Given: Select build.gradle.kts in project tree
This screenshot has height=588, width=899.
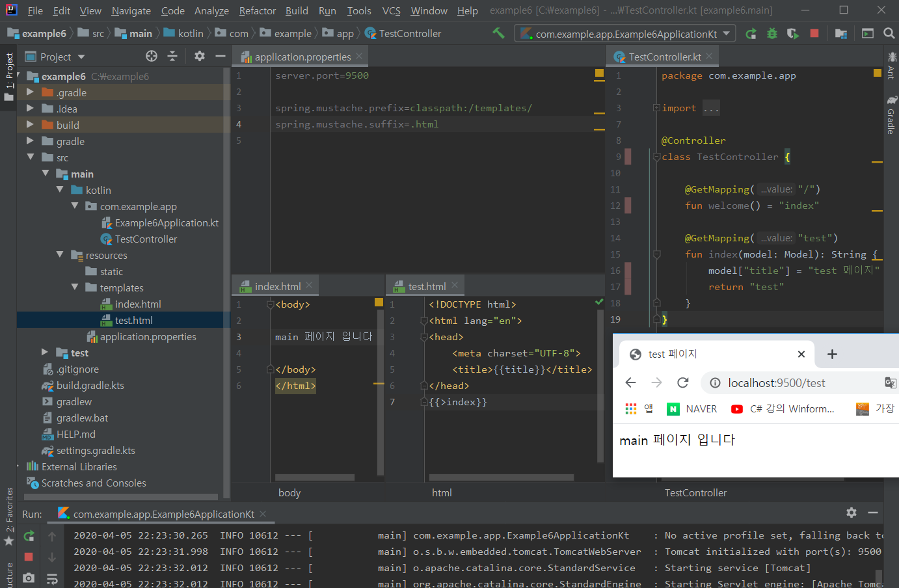Looking at the screenshot, I should 83,385.
